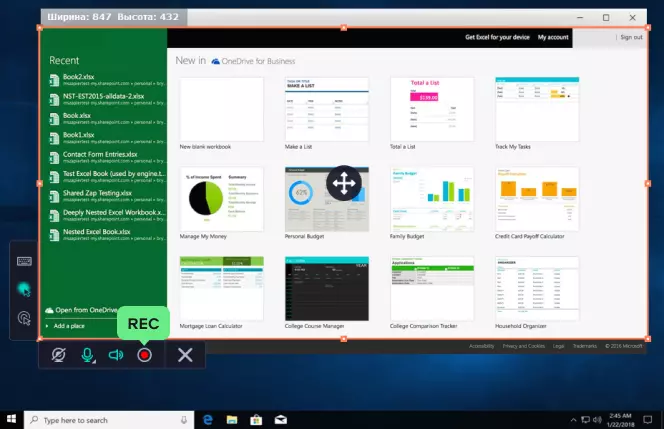Open Deeply Nested Excel Workbook file
This screenshot has height=429, width=664.
coord(107,215)
